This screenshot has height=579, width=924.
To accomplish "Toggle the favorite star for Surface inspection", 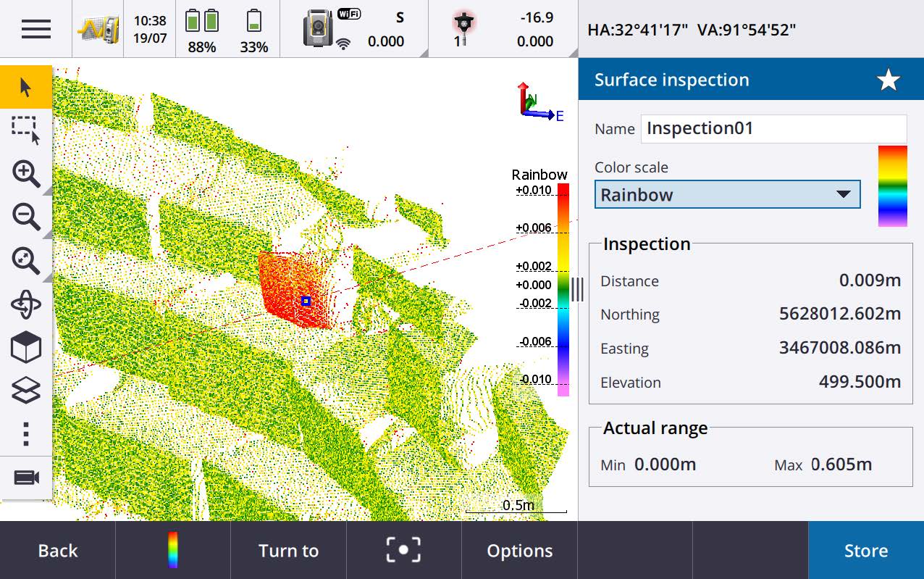I will click(889, 80).
